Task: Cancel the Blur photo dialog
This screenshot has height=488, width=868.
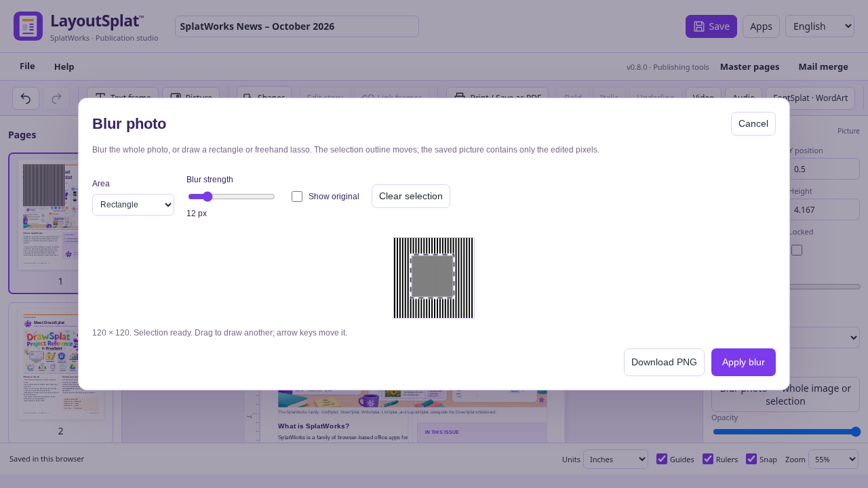Action: (x=753, y=123)
